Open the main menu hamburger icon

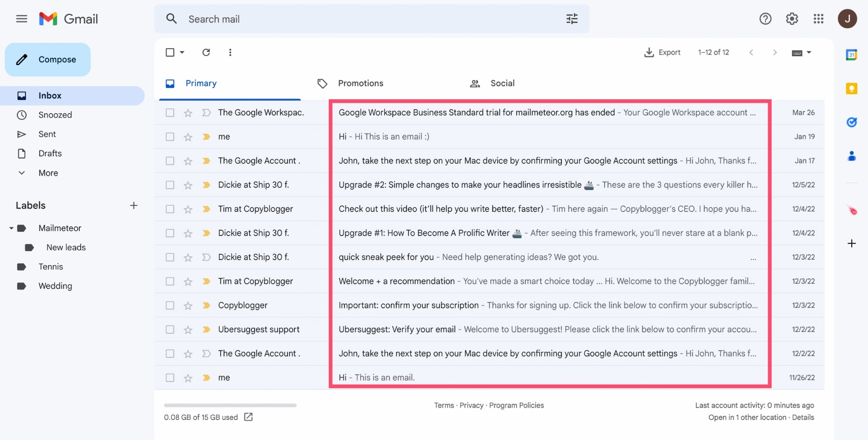[22, 19]
